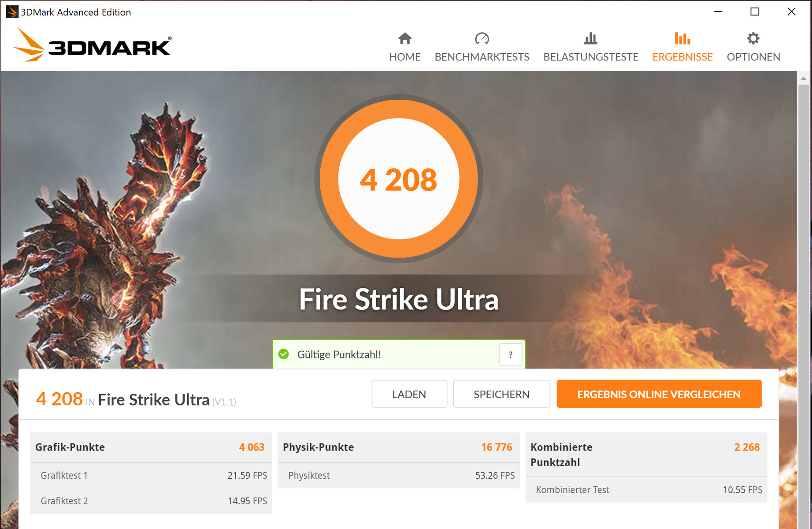Click the orange Ergebnisse chart icon
Viewport: 812px width, 529px height.
[x=682, y=38]
